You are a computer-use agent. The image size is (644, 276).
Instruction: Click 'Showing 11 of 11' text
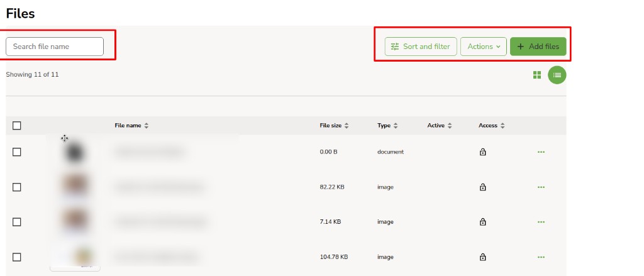pos(32,75)
